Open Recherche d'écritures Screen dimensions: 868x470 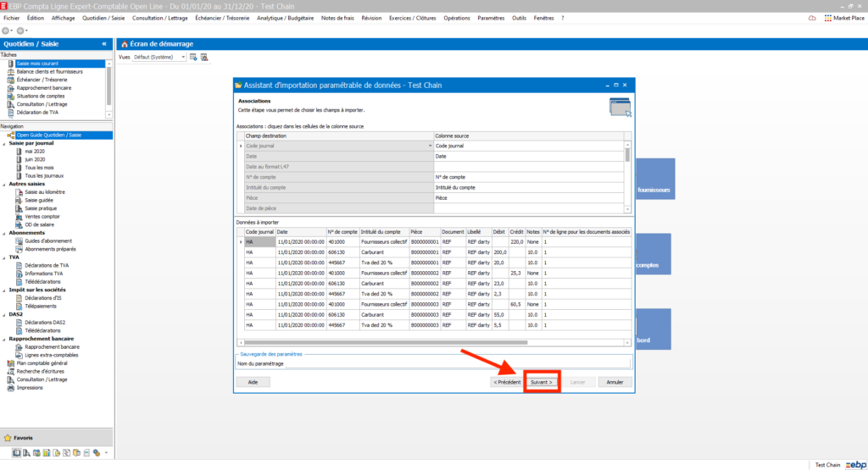[40, 372]
